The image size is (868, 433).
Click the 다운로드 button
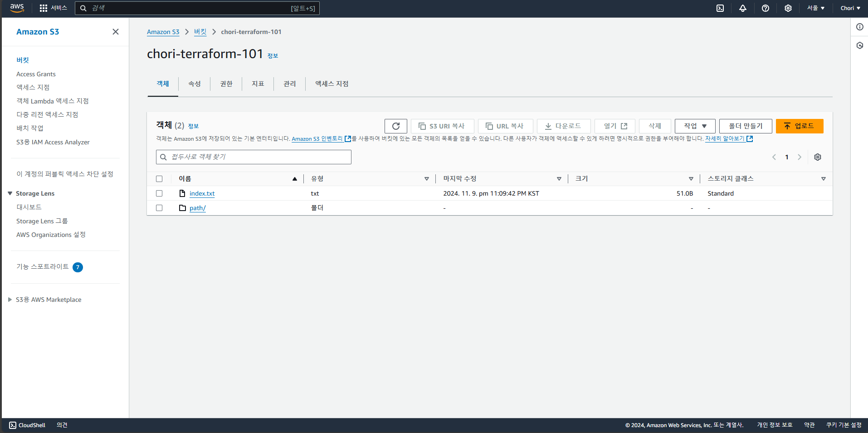coord(564,126)
